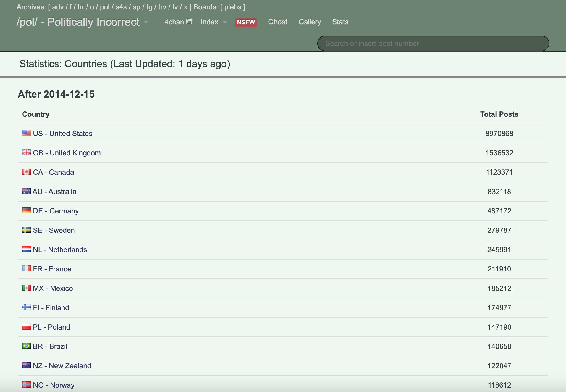Image resolution: width=566 pixels, height=392 pixels.
Task: Click the Germany flag icon
Action: point(27,210)
